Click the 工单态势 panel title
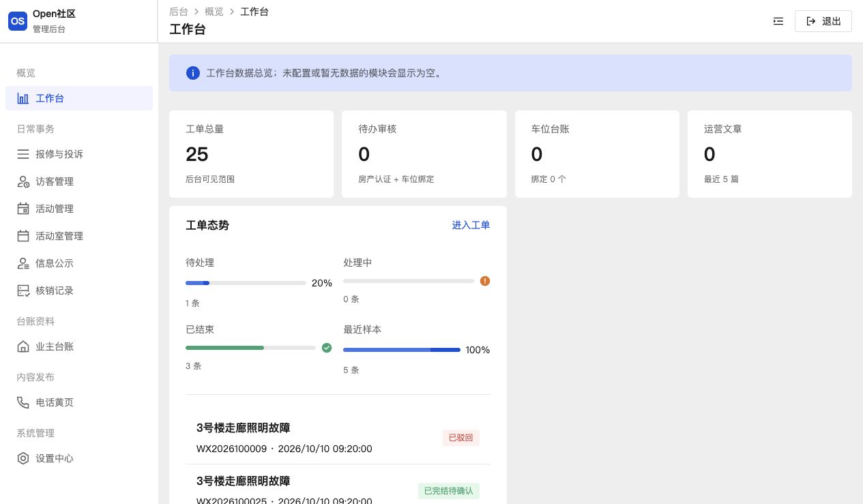Screen dimensions: 863x504 click(207, 225)
